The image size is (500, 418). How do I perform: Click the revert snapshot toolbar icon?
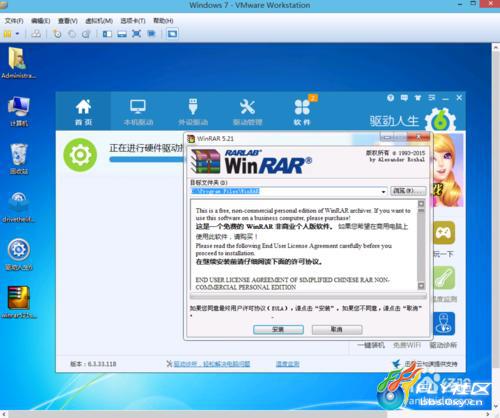(x=72, y=34)
